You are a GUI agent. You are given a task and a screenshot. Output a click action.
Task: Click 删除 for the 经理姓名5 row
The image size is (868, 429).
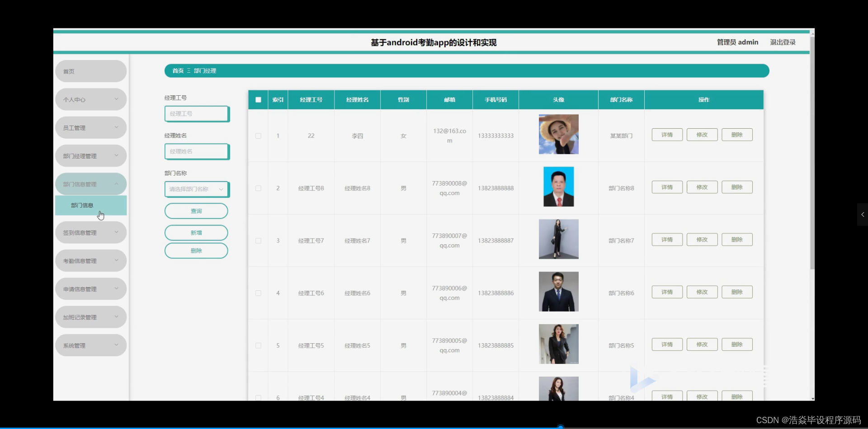(x=737, y=344)
